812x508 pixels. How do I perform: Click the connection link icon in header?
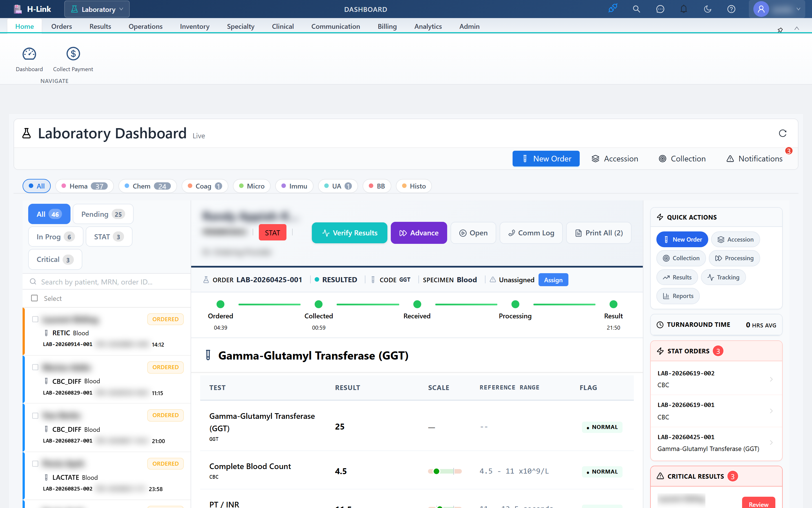[x=613, y=9]
